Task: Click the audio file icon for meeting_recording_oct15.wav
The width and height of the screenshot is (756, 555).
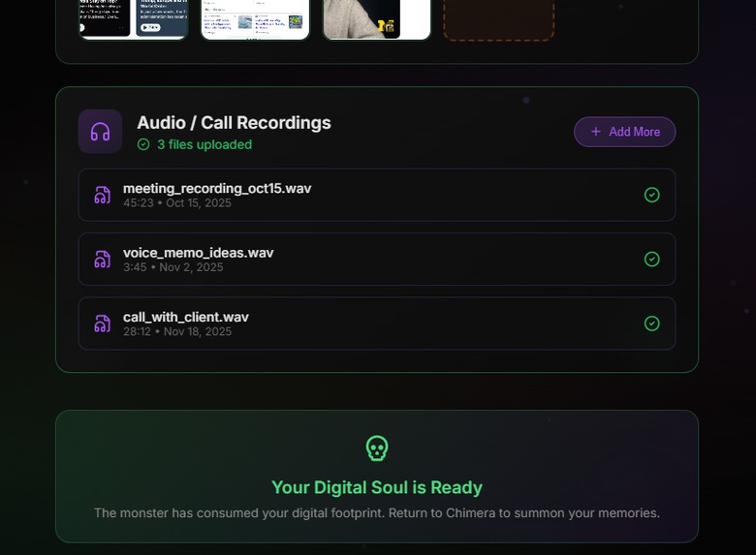Action: (102, 195)
